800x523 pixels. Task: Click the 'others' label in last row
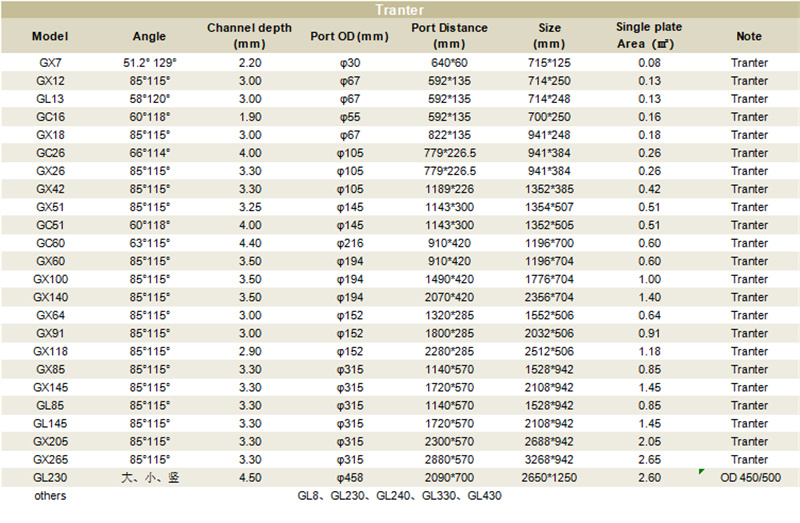tap(50, 496)
